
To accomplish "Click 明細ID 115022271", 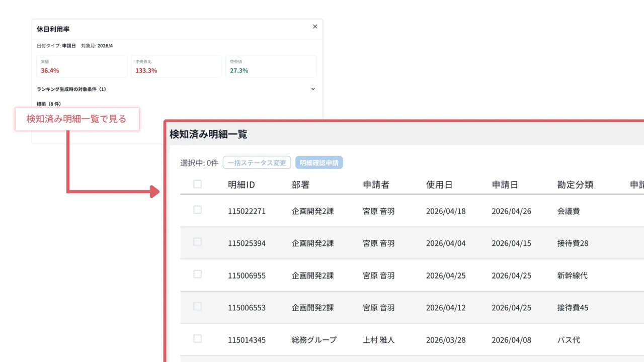I will [247, 211].
